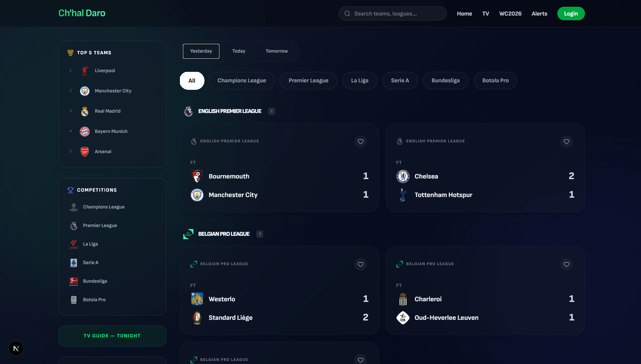641x364 pixels.
Task: Click the Champions League logo in Competitions
Action: [x=74, y=207]
